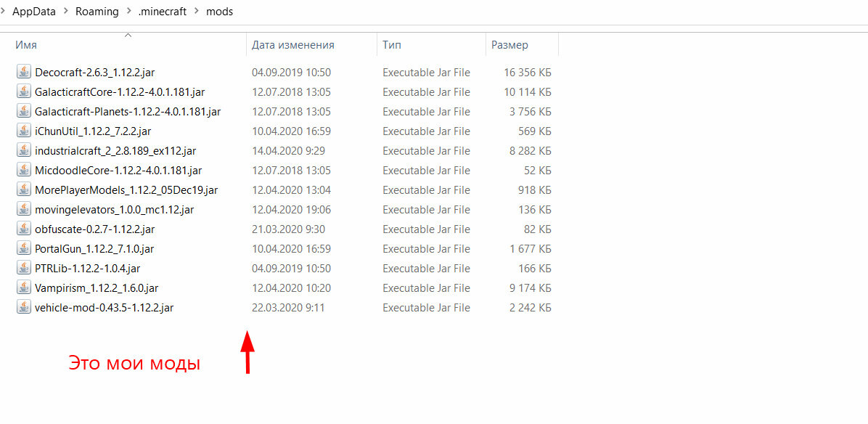Click the size value 82 КБ

point(538,229)
